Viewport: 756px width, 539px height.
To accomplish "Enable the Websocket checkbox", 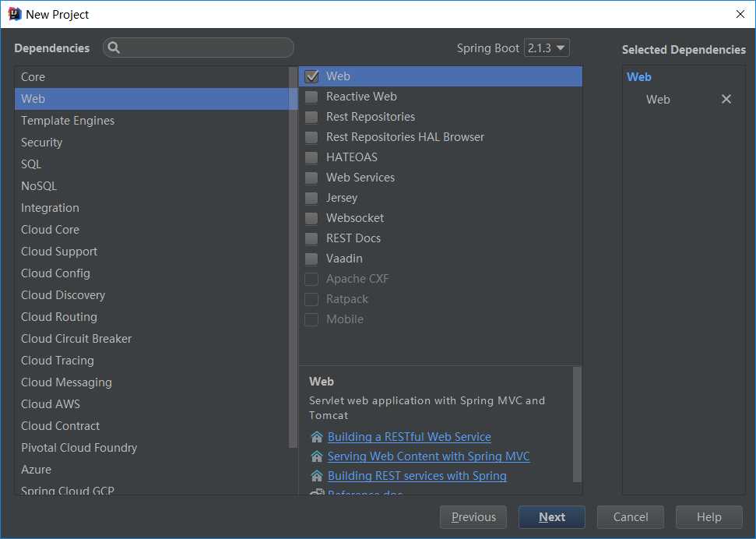I will pyautogui.click(x=312, y=218).
